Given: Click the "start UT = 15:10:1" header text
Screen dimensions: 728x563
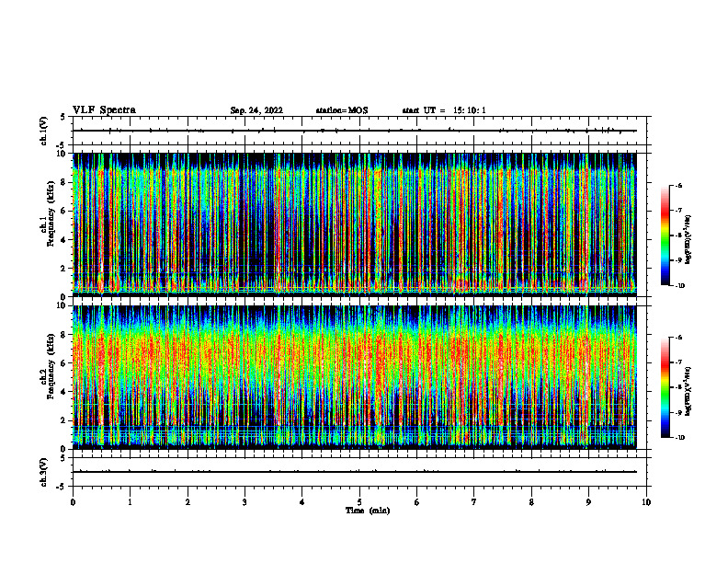Looking at the screenshot, I should pos(444,110).
